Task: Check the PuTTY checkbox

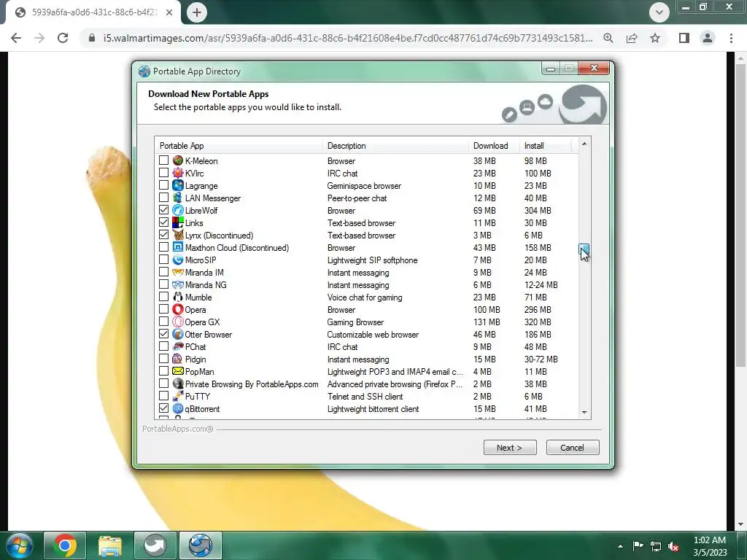Action: tap(163, 396)
